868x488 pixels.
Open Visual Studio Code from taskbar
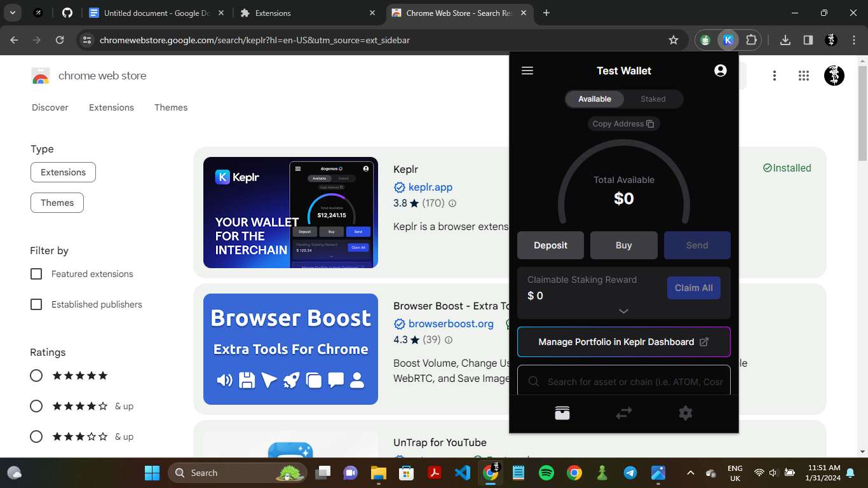[x=463, y=473]
